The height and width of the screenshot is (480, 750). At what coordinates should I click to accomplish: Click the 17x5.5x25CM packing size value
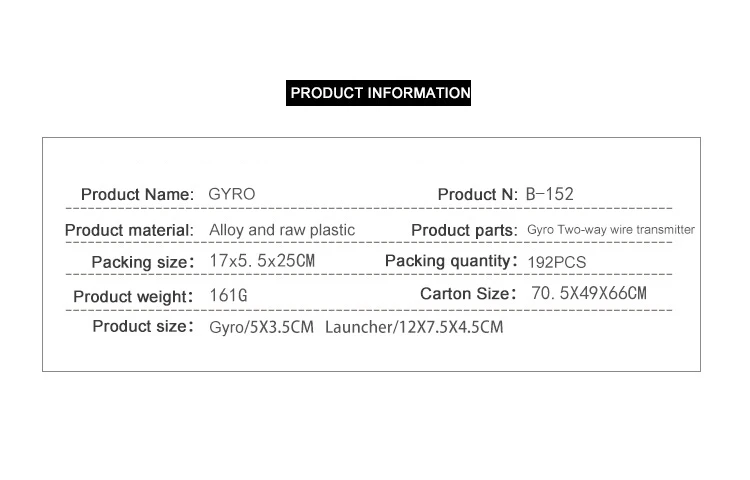[262, 261]
